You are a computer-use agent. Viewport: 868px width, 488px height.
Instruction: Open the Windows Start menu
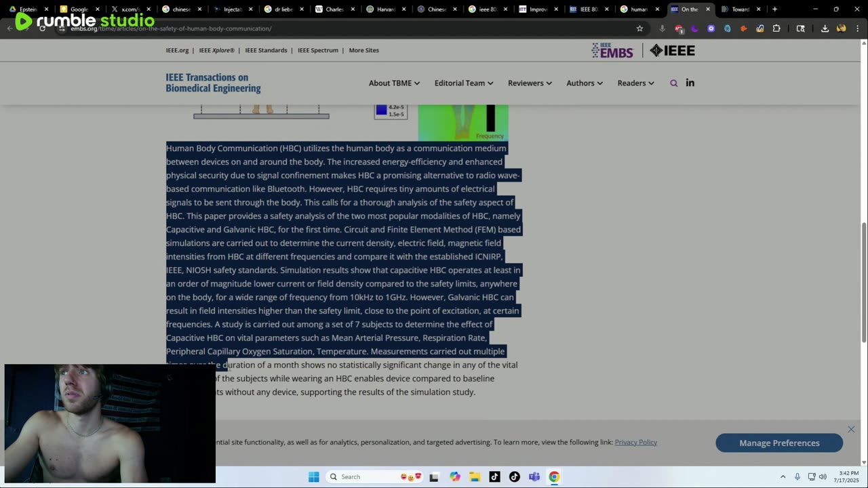tap(313, 476)
